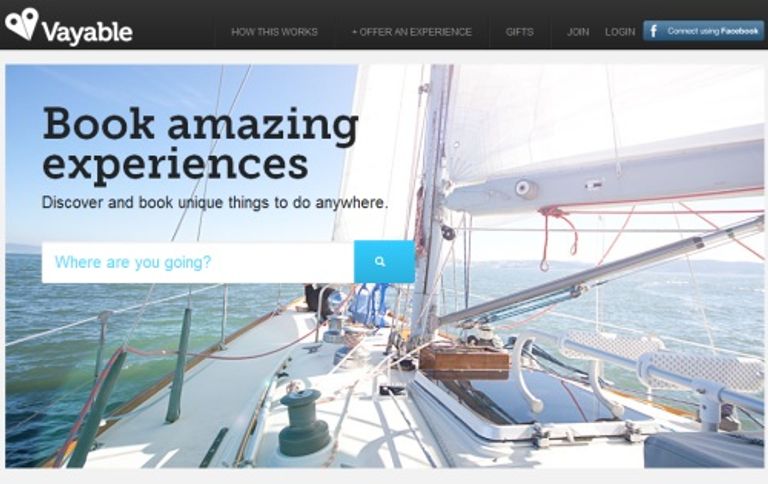Select + Offer an Experience
Screen dimensions: 768x484
(x=411, y=32)
